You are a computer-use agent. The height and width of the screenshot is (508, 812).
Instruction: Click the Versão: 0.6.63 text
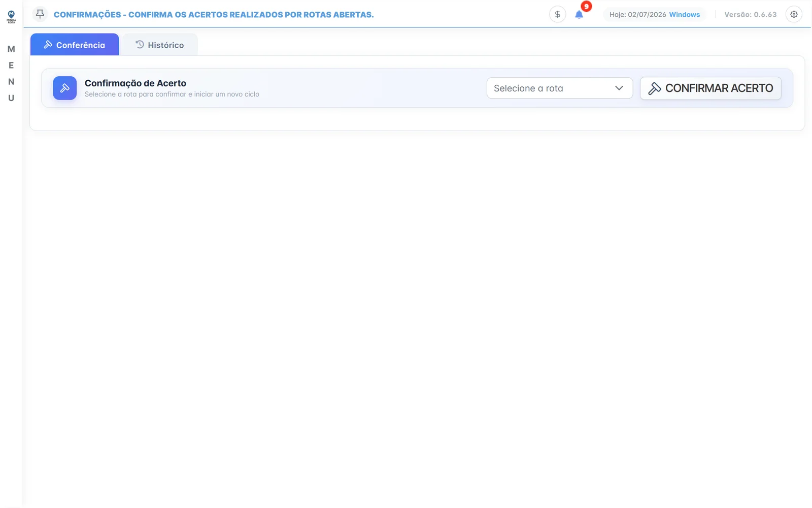click(x=750, y=14)
